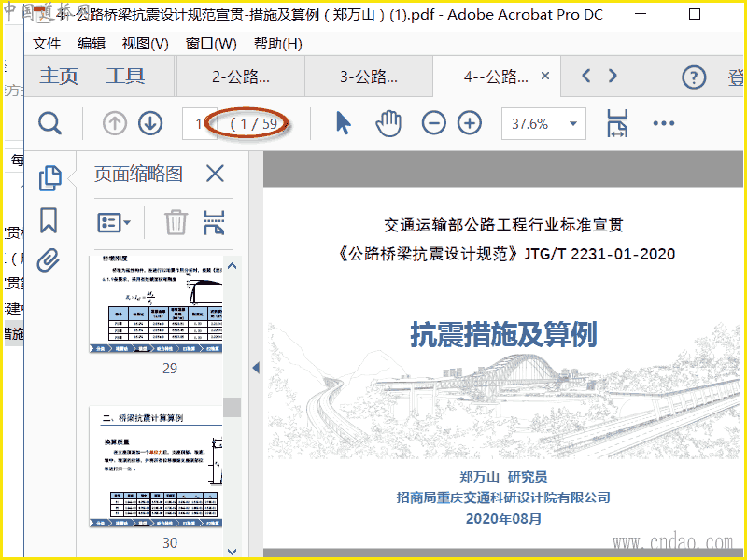Open more tools ellipsis menu

coord(664,123)
